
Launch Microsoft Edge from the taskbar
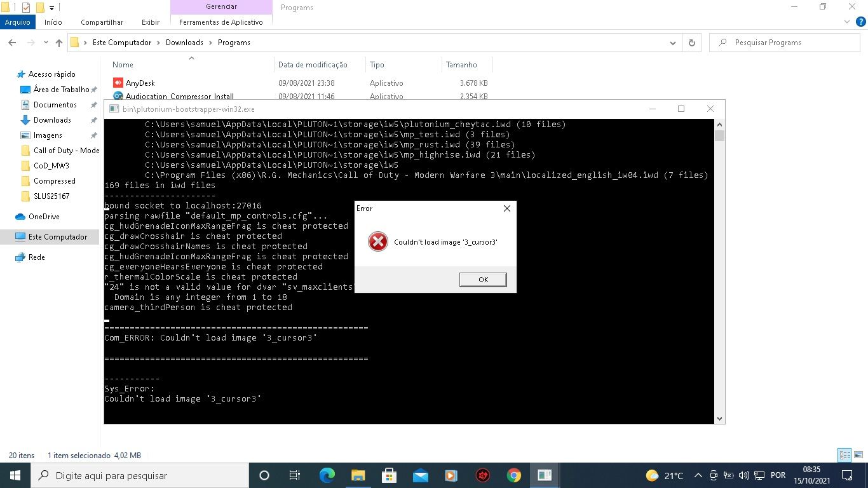327,475
